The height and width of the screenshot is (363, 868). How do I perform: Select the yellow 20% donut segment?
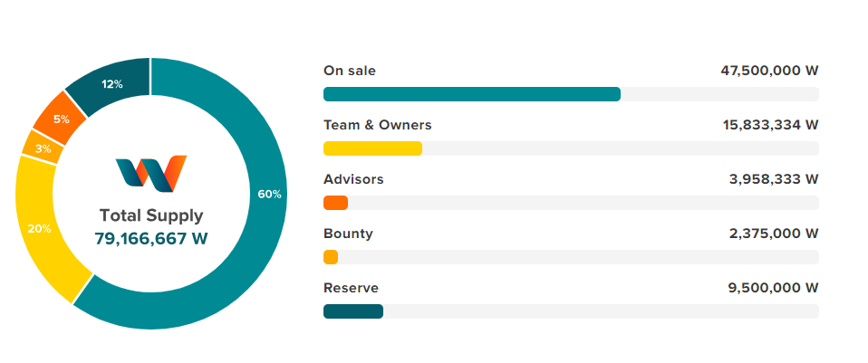(39, 228)
